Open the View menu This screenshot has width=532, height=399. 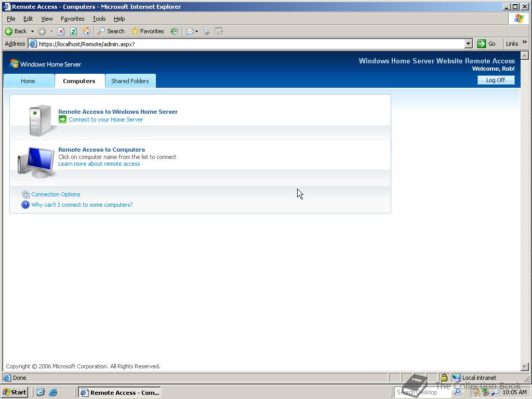click(47, 19)
